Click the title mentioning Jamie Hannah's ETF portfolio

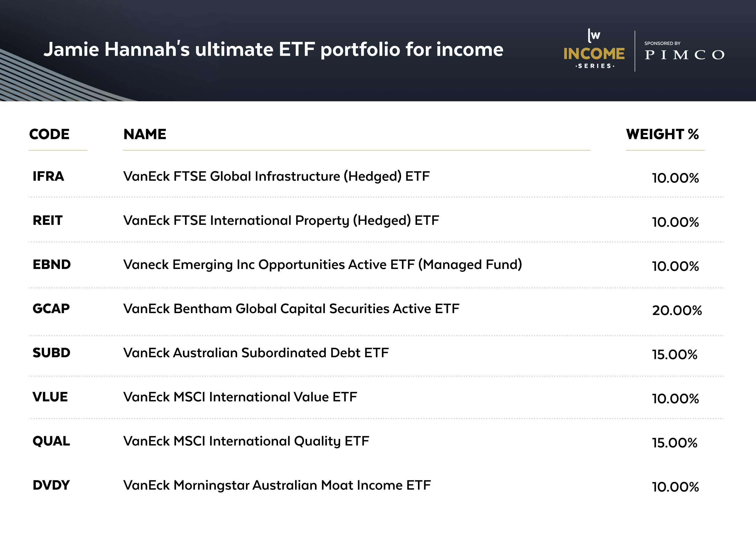273,50
